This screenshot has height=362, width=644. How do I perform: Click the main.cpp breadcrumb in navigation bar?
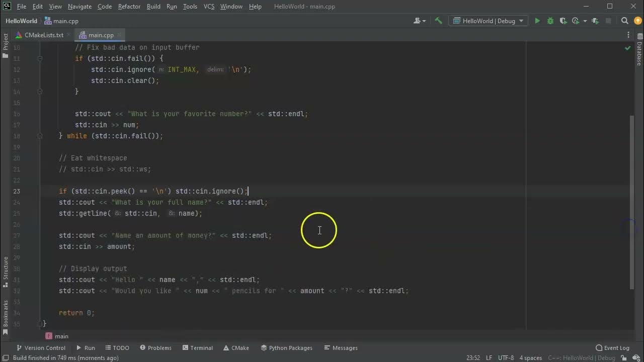pyautogui.click(x=61, y=21)
